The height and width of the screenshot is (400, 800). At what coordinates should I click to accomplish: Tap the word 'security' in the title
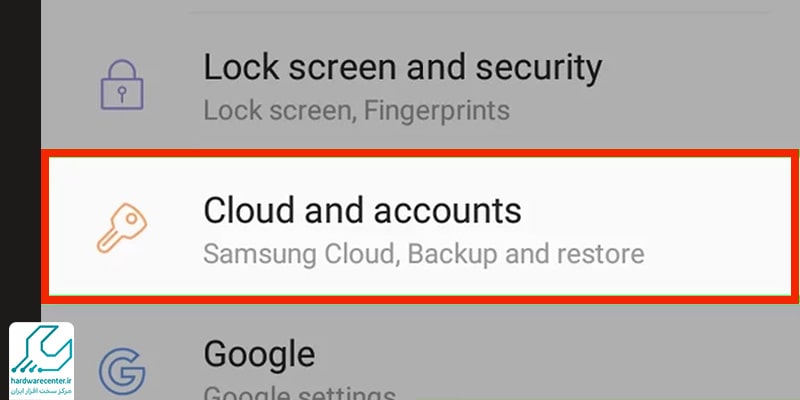(x=539, y=68)
